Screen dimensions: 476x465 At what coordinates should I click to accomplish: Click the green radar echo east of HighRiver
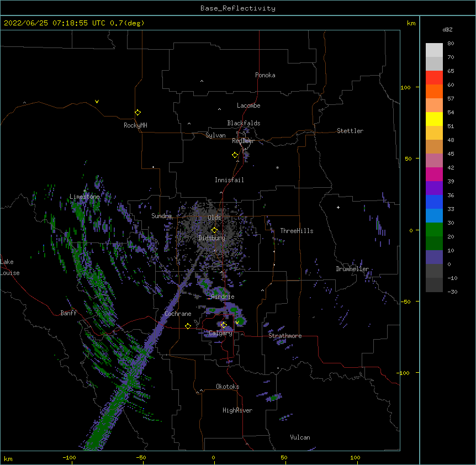pos(274,397)
